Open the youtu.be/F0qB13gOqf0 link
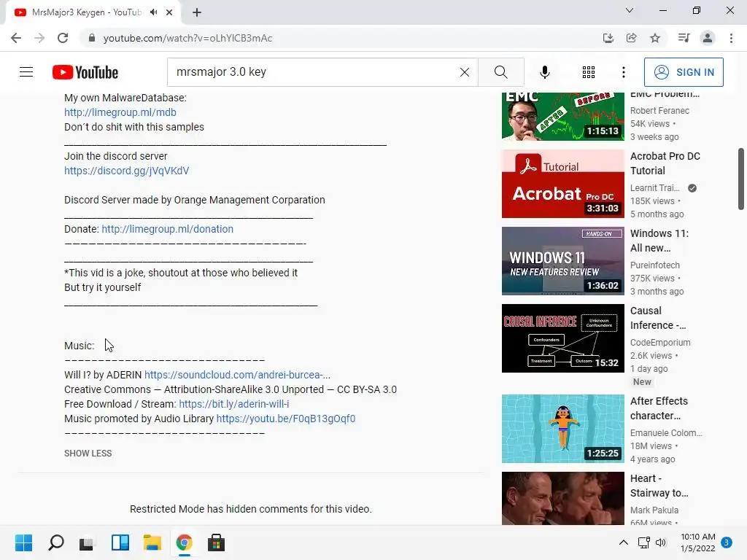 286,419
